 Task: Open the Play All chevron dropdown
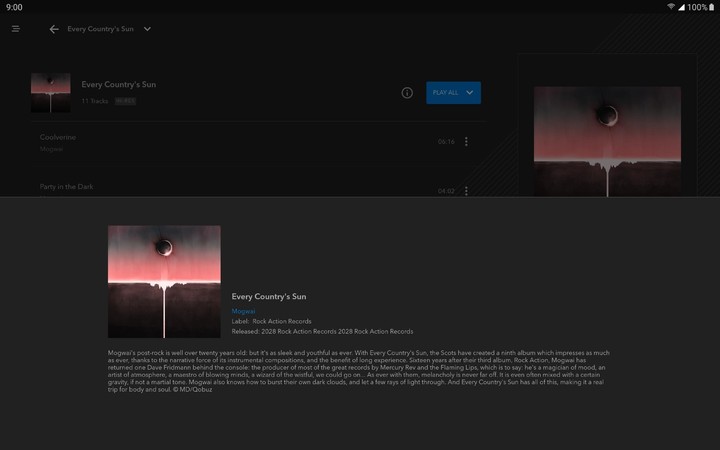tap(470, 93)
